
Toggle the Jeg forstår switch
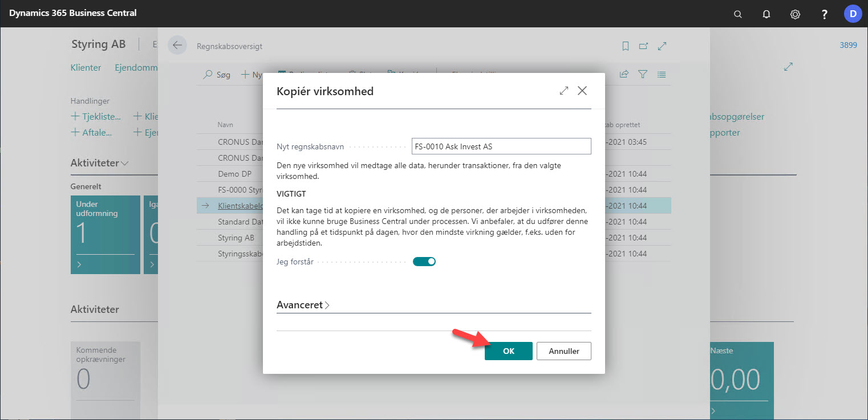424,262
